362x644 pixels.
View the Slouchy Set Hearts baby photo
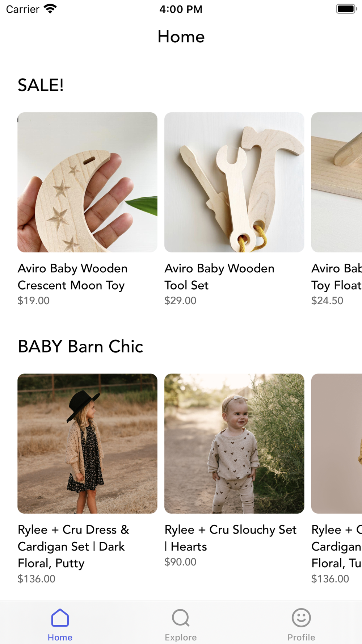tap(234, 444)
